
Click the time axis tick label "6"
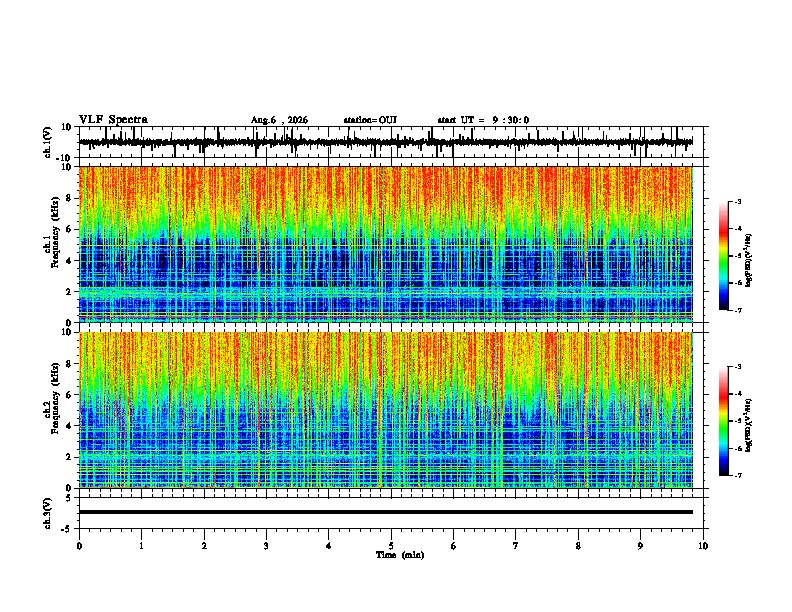tap(454, 546)
